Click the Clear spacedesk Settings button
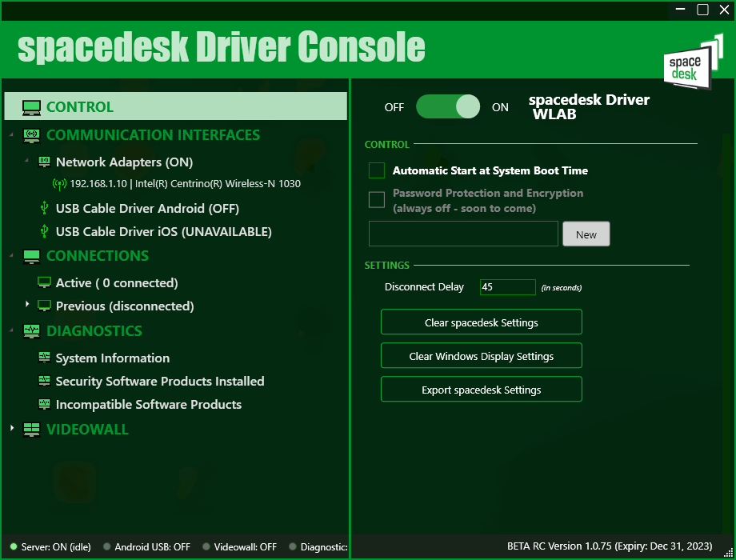This screenshot has width=736, height=560. coord(481,322)
